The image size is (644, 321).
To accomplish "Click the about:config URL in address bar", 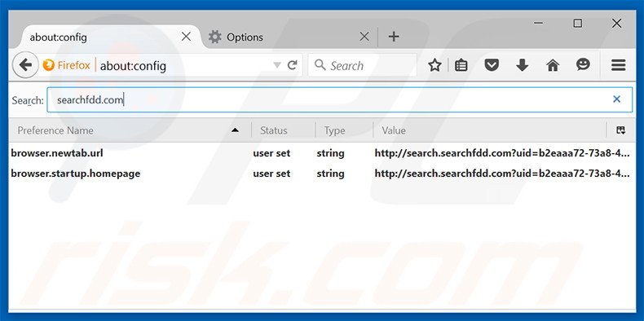I will click(133, 66).
